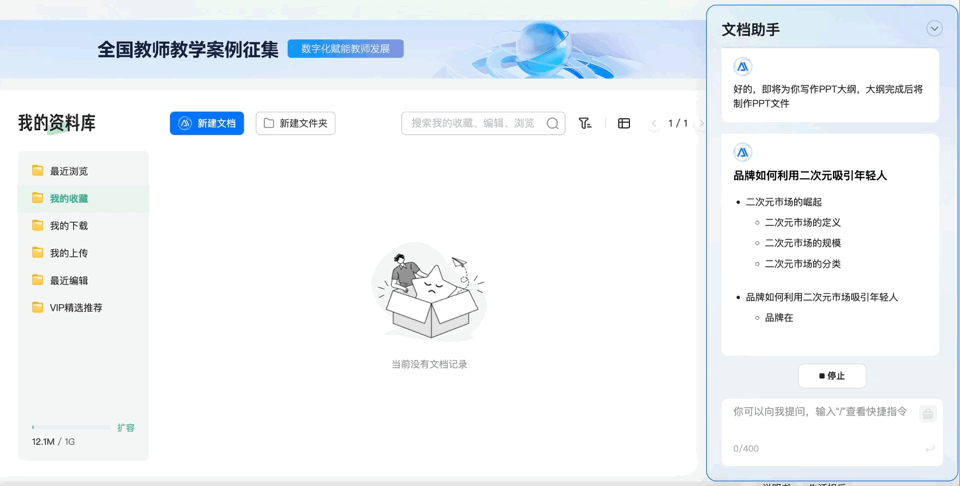Click the folder icon beside 我的下载

(x=37, y=225)
